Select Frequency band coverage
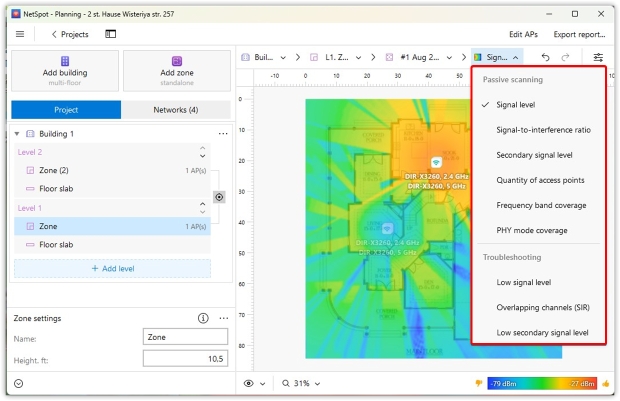The width and height of the screenshot is (620, 401). pyautogui.click(x=539, y=206)
